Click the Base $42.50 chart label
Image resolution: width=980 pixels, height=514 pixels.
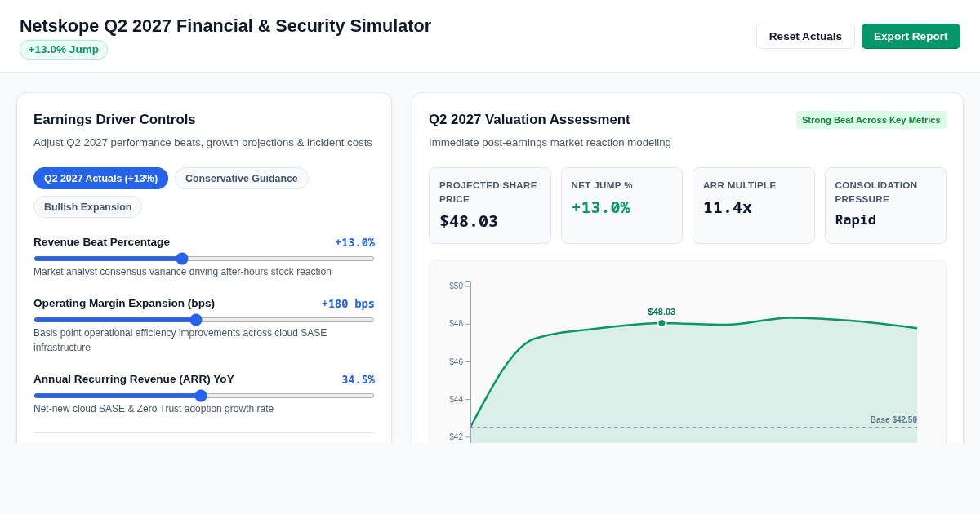tap(893, 420)
